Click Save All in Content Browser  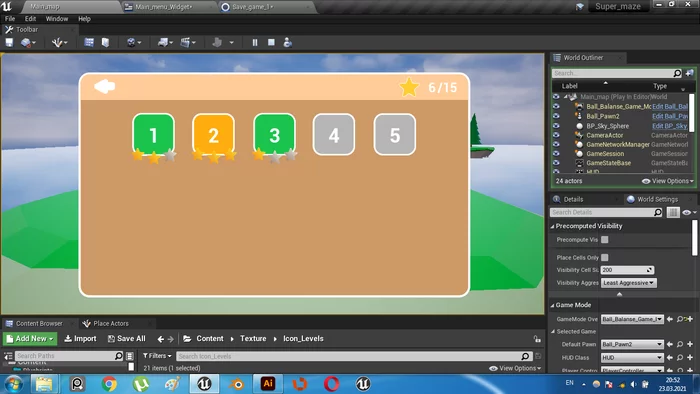coord(127,339)
